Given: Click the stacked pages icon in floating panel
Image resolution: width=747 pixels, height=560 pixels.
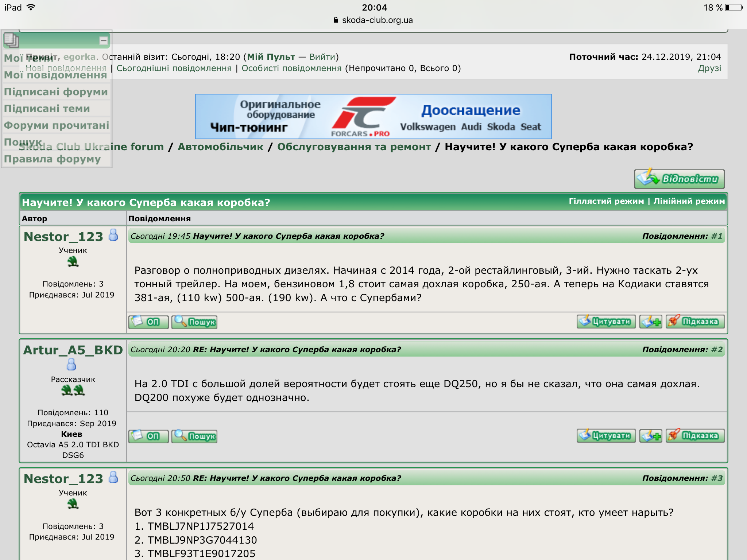Looking at the screenshot, I should coord(11,40).
